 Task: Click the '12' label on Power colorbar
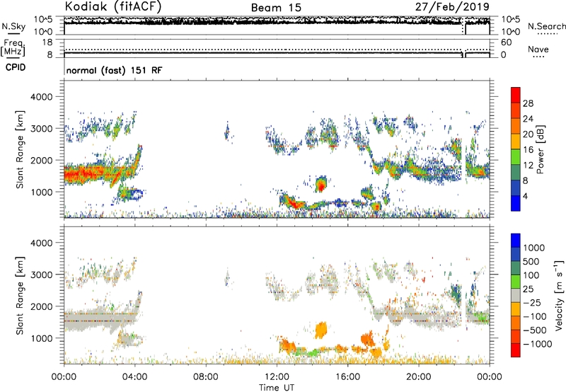coord(528,166)
